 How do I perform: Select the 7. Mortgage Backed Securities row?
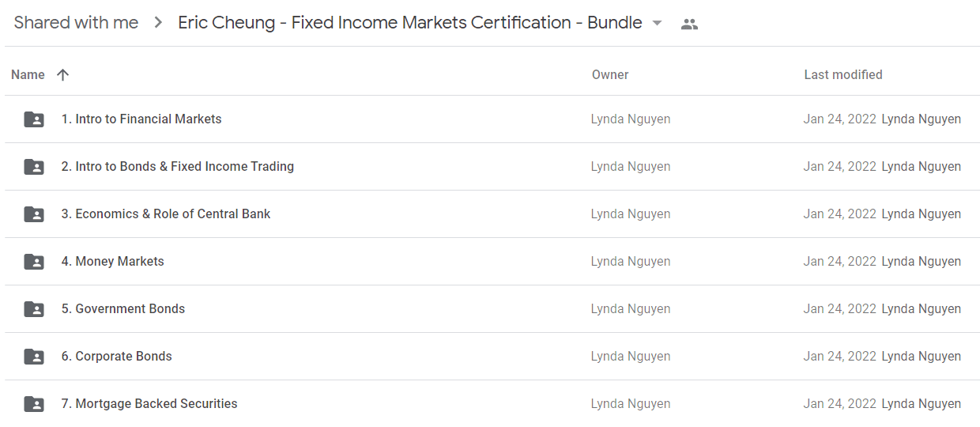click(x=492, y=403)
